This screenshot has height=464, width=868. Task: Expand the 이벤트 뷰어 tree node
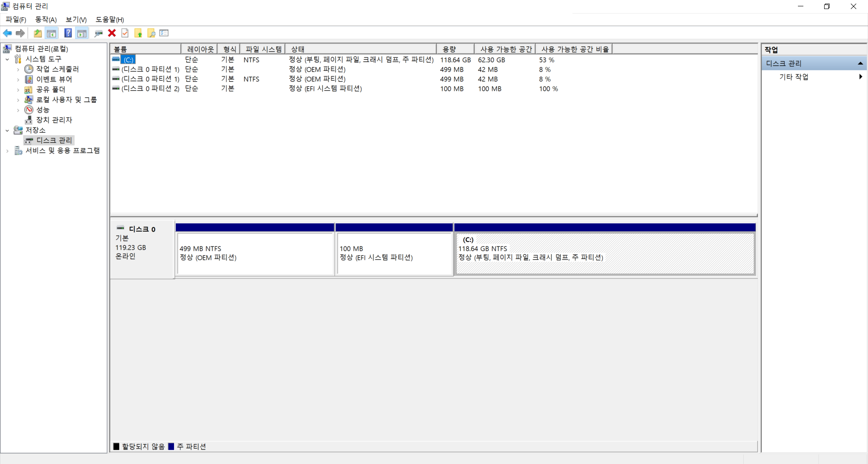tap(18, 79)
